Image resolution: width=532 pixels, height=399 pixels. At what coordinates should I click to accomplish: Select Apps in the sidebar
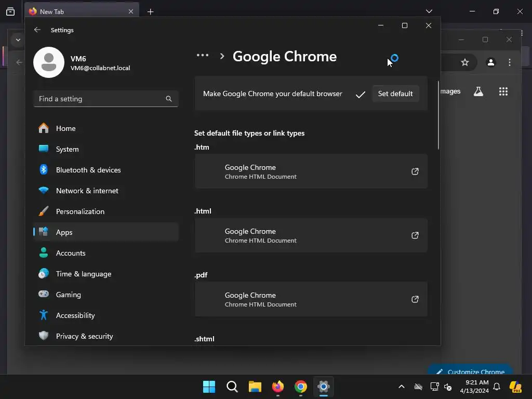106,232
